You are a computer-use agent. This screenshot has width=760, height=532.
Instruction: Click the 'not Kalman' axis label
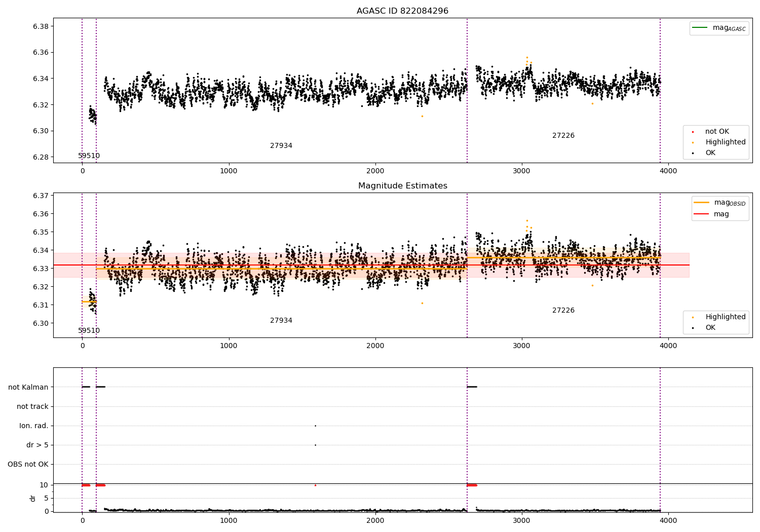click(x=28, y=388)
